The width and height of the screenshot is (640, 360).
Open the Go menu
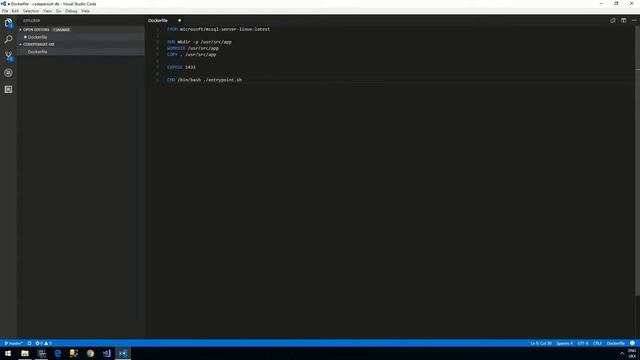tap(58, 11)
